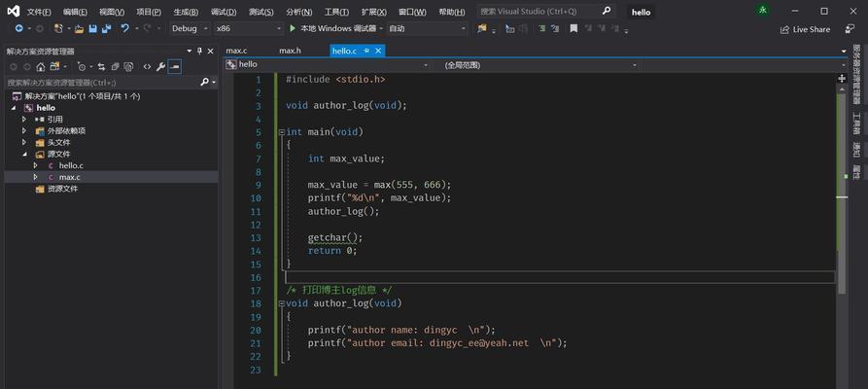Image resolution: width=868 pixels, height=389 pixels.
Task: Collapse the main function outlining box
Action: coord(282,132)
